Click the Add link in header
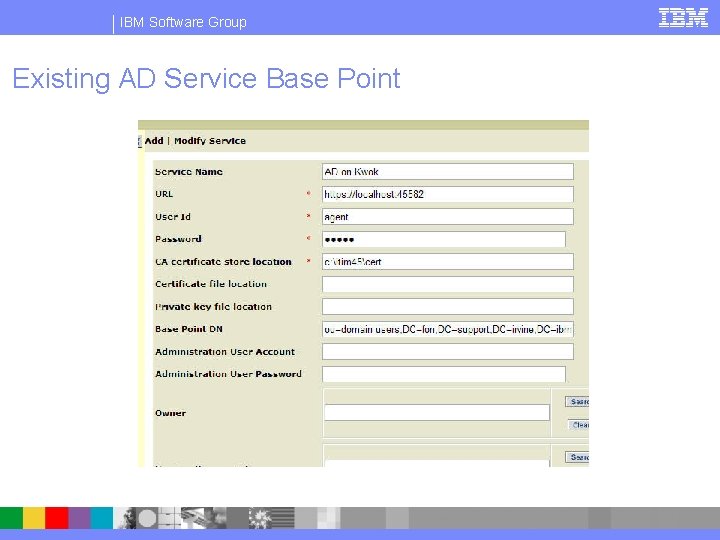Viewport: 720px width, 540px height. click(154, 141)
